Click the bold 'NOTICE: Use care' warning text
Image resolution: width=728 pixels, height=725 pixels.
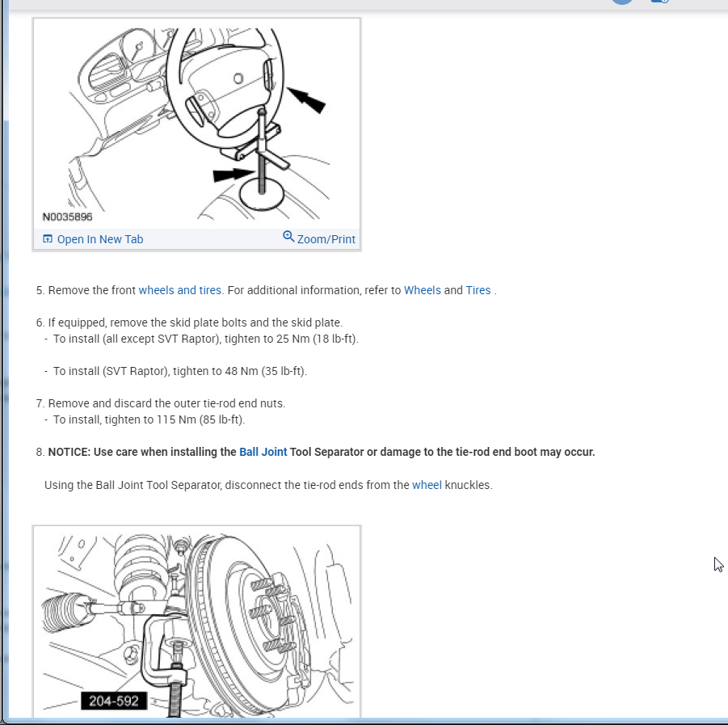322,452
